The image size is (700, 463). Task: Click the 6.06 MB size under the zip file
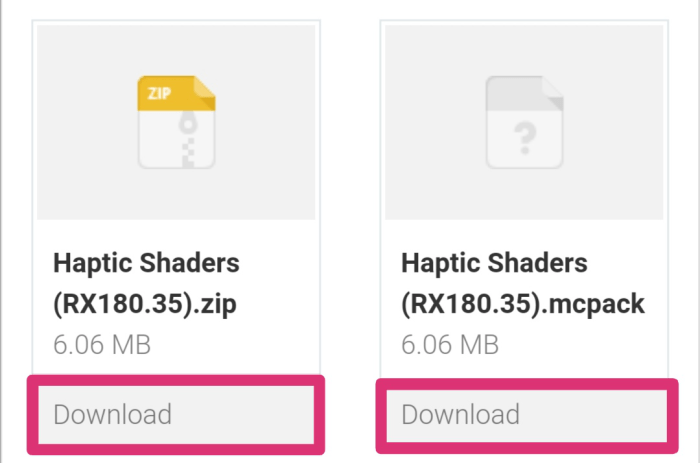coord(102,345)
